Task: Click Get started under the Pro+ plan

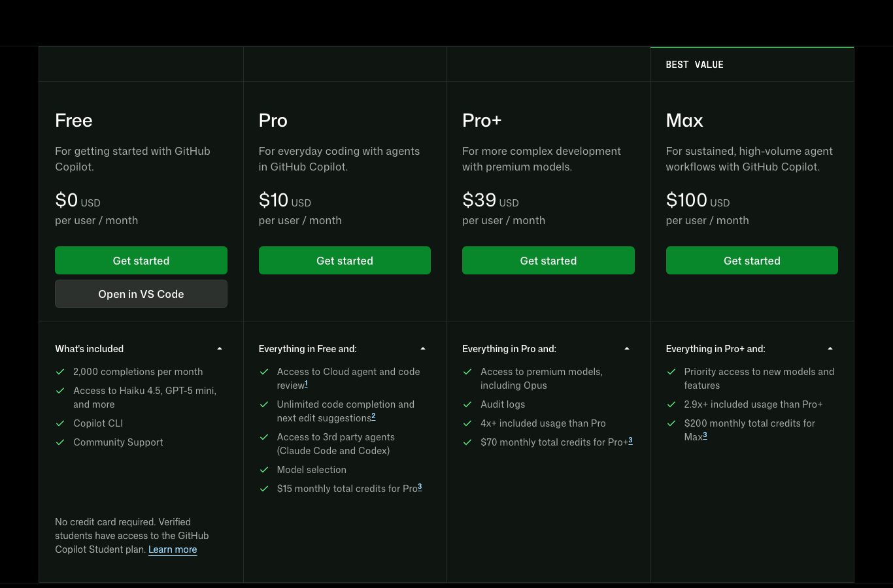Action: [548, 261]
